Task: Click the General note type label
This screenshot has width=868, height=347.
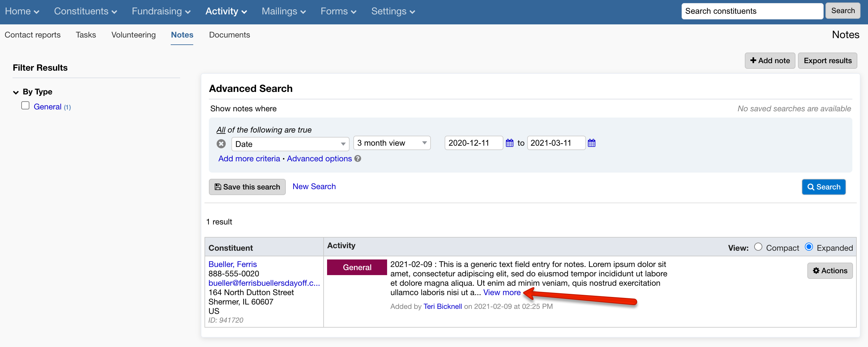Action: [x=357, y=268]
